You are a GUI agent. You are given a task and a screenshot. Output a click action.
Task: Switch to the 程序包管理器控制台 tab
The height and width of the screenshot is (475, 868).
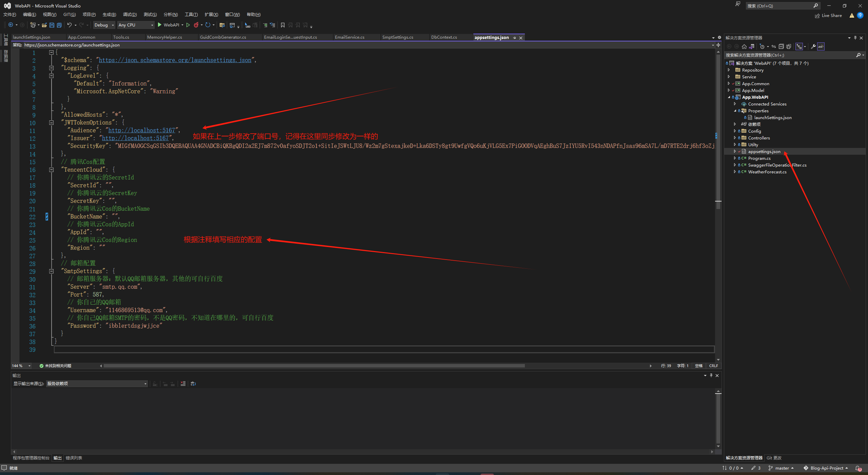point(31,458)
